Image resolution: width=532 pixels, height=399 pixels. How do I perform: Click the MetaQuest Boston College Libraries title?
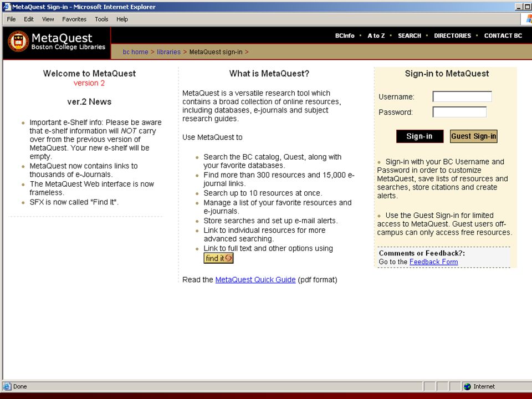click(x=68, y=41)
